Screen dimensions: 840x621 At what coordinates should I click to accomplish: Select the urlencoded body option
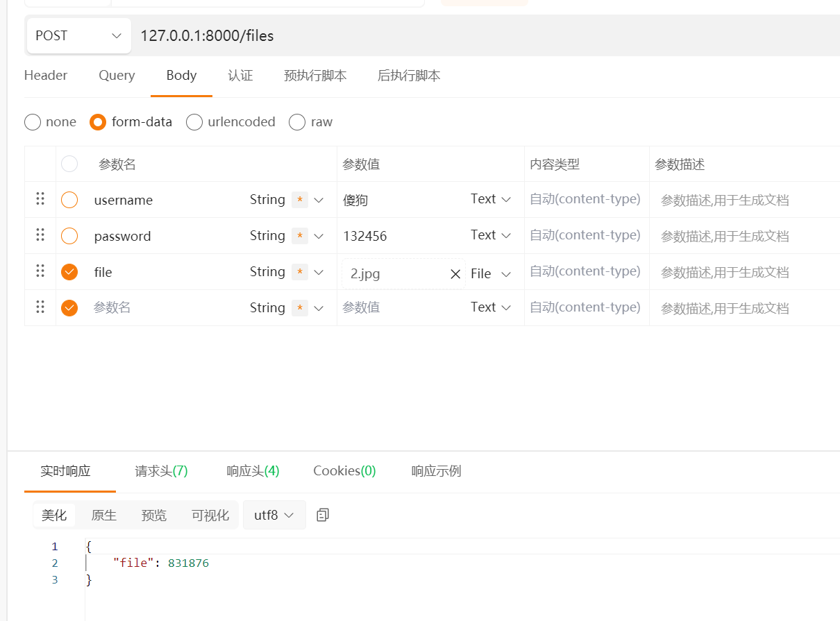click(195, 122)
